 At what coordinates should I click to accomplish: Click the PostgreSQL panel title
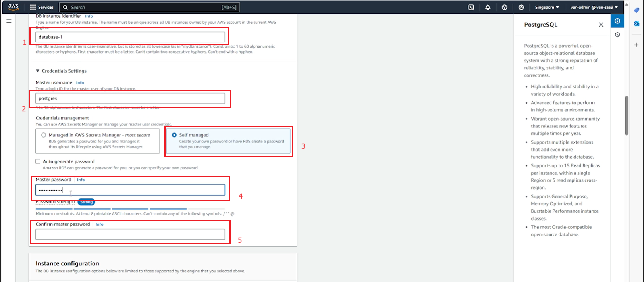pyautogui.click(x=541, y=25)
